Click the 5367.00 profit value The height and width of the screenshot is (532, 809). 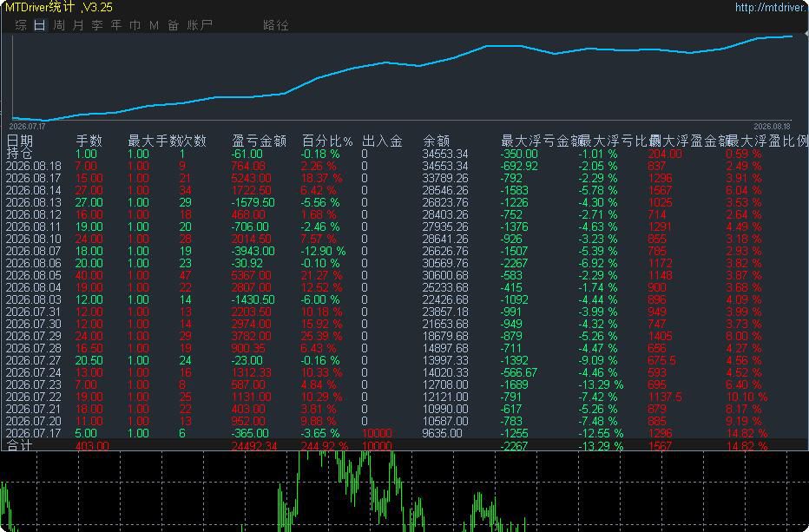[251, 275]
